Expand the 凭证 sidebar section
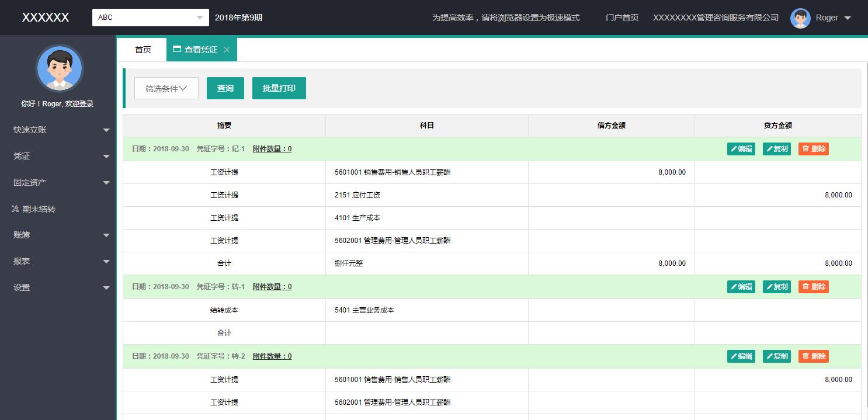 106,156
